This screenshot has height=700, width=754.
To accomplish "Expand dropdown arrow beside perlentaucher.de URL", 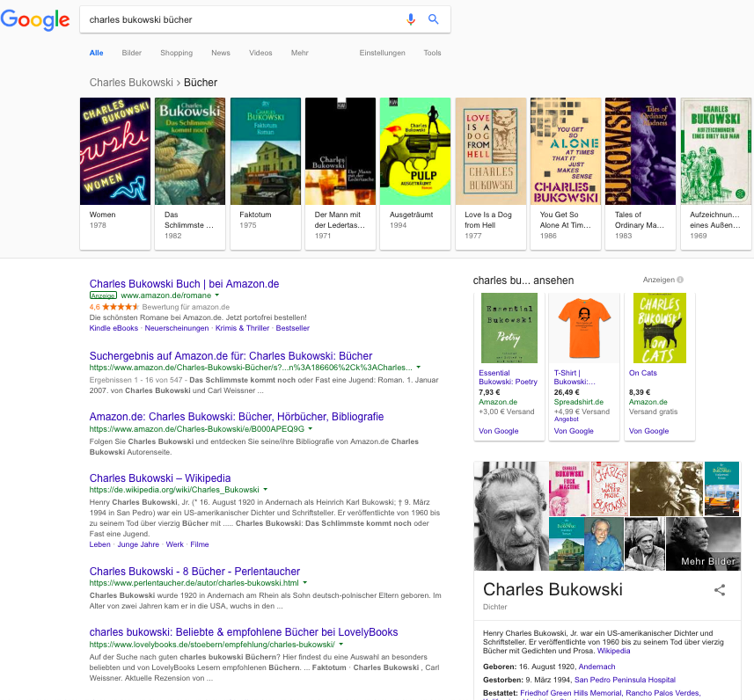I will coord(305,582).
